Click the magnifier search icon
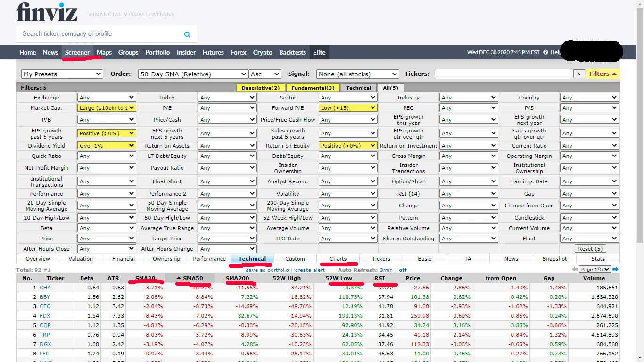644x362 pixels. (187, 34)
